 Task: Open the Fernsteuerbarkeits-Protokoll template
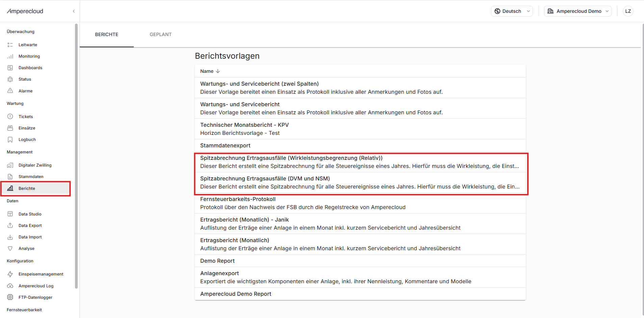point(238,199)
